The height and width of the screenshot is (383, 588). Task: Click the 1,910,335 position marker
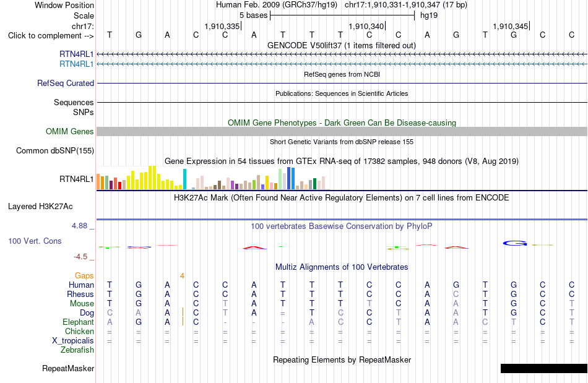tap(222, 26)
